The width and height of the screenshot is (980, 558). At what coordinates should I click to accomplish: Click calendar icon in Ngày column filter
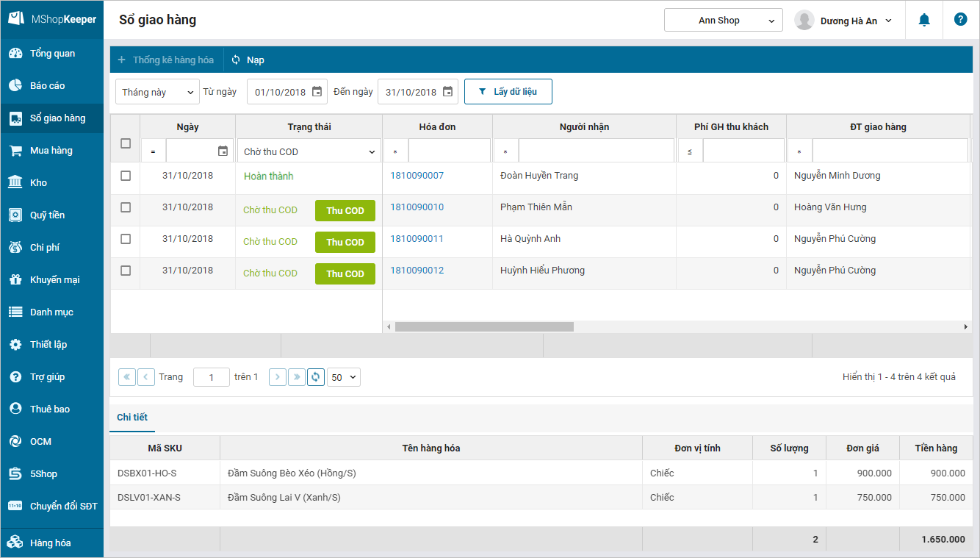tap(223, 151)
